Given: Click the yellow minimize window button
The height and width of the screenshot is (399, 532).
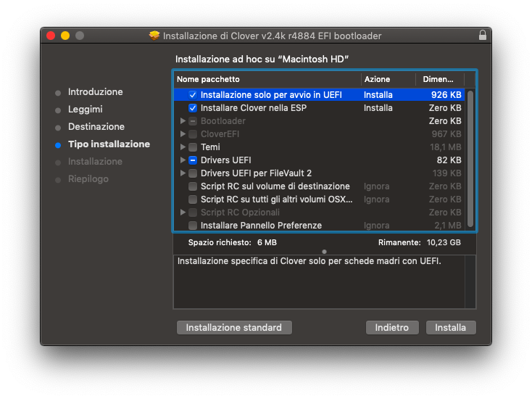Looking at the screenshot, I should pos(65,36).
